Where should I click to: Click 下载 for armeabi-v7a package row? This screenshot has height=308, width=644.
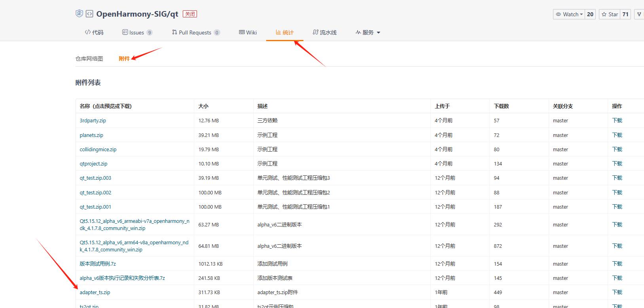click(617, 224)
